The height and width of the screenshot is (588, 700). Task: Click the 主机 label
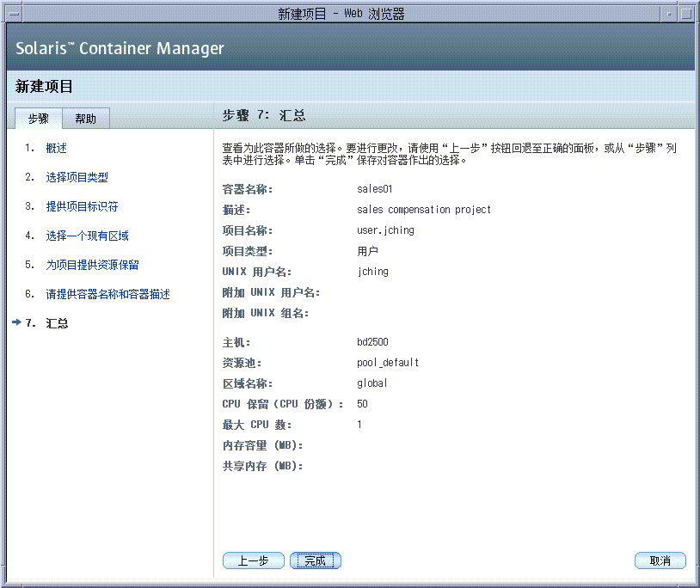(x=236, y=342)
